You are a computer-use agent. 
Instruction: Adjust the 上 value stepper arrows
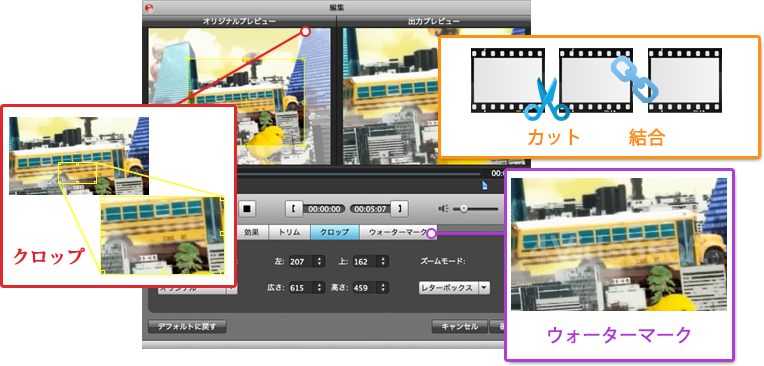tap(384, 262)
